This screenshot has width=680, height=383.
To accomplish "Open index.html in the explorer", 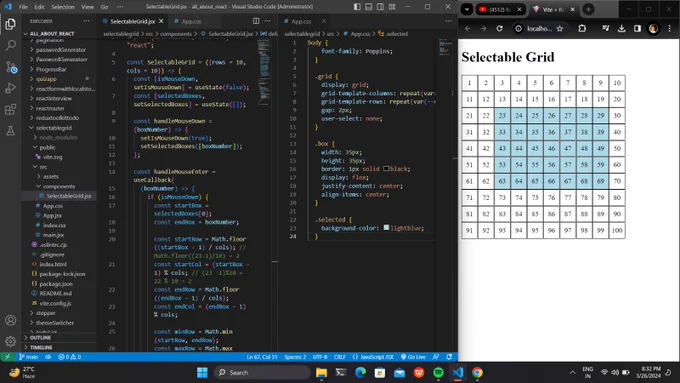I will (53, 264).
